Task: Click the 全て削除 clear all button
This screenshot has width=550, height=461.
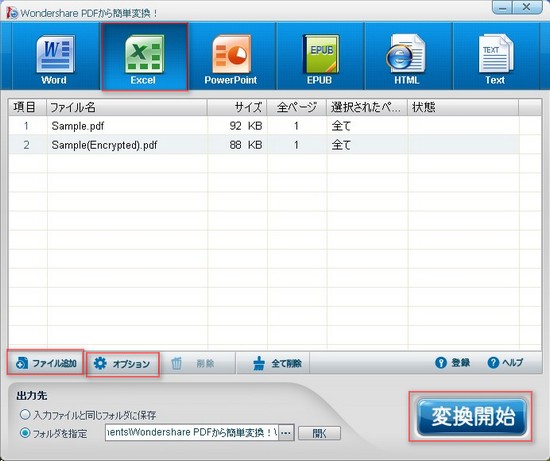Action: coord(273,363)
